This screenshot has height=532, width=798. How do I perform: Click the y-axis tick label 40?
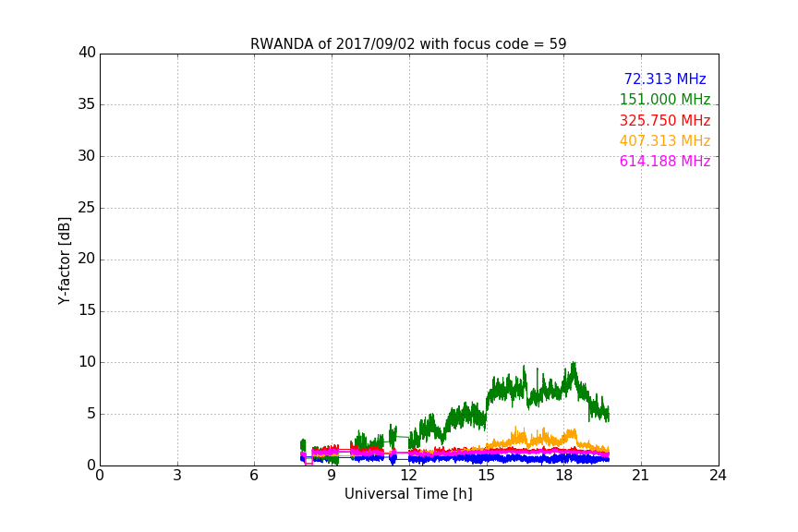coord(87,53)
